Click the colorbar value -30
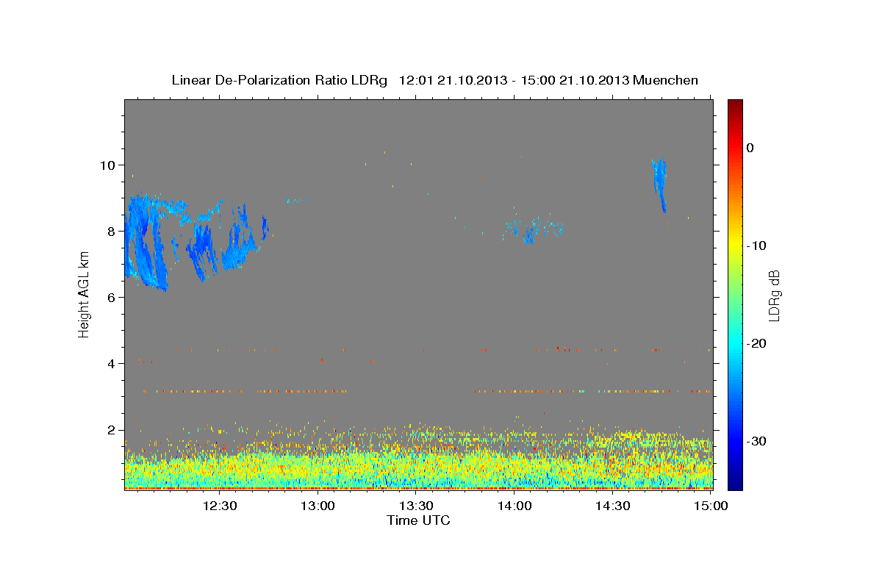The image size is (882, 588). coord(757,441)
